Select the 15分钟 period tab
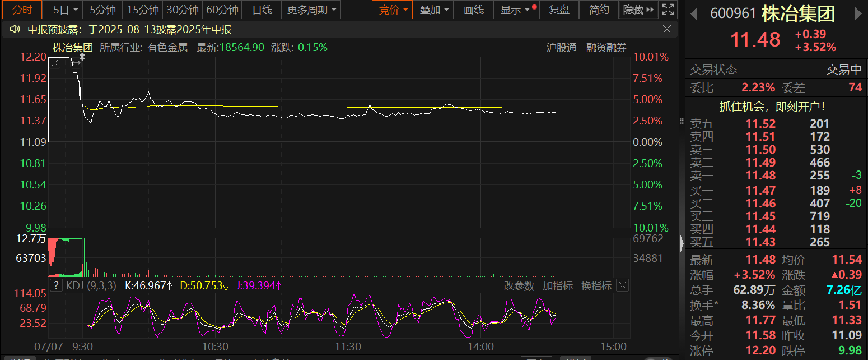Screen dimensions: 868x360 (x=142, y=10)
